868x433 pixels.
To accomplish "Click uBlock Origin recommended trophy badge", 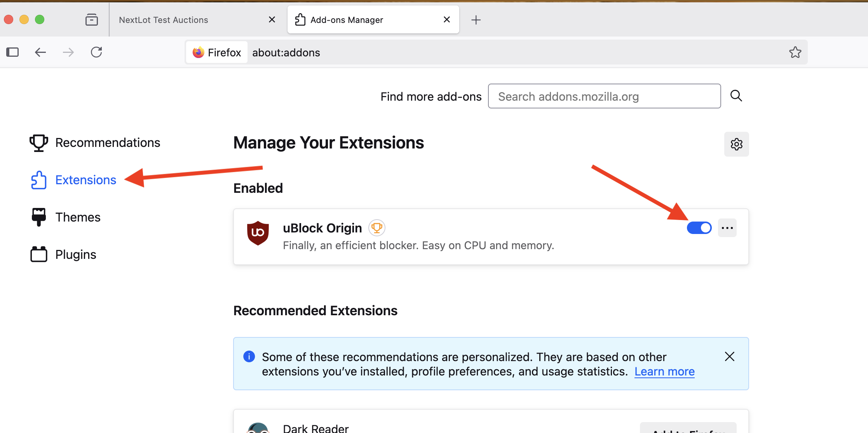I will [x=377, y=228].
